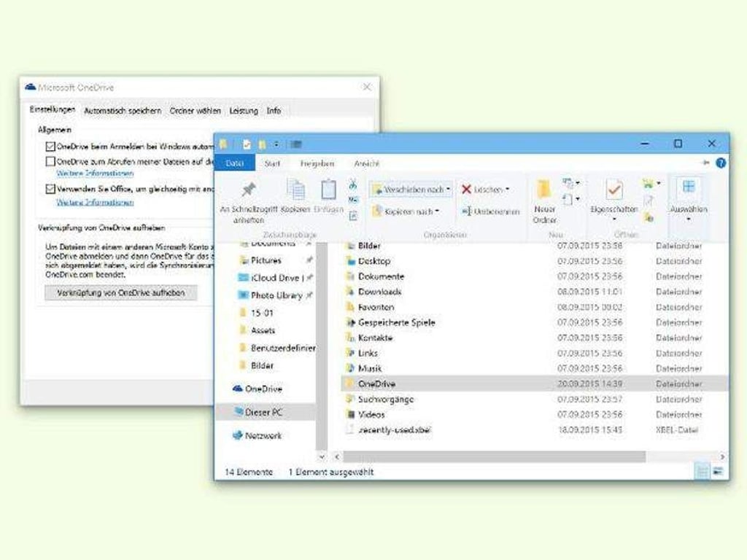This screenshot has height=560, width=747.
Task: Open the history icon in Öffnen group
Action: click(x=649, y=217)
